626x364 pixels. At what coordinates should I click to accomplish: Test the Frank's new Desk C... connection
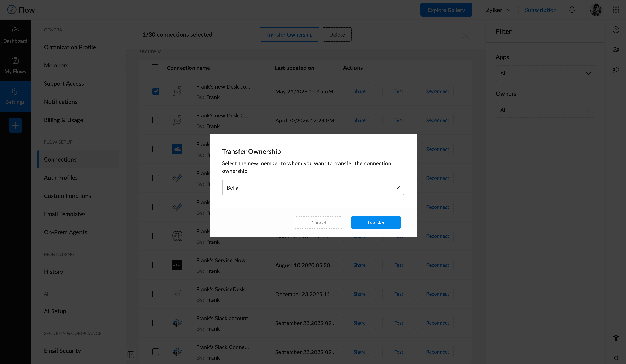tap(399, 120)
